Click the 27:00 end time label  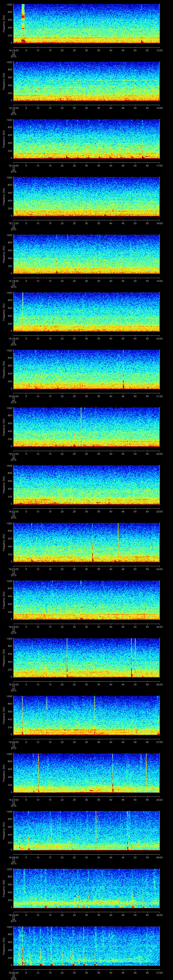(159, 742)
